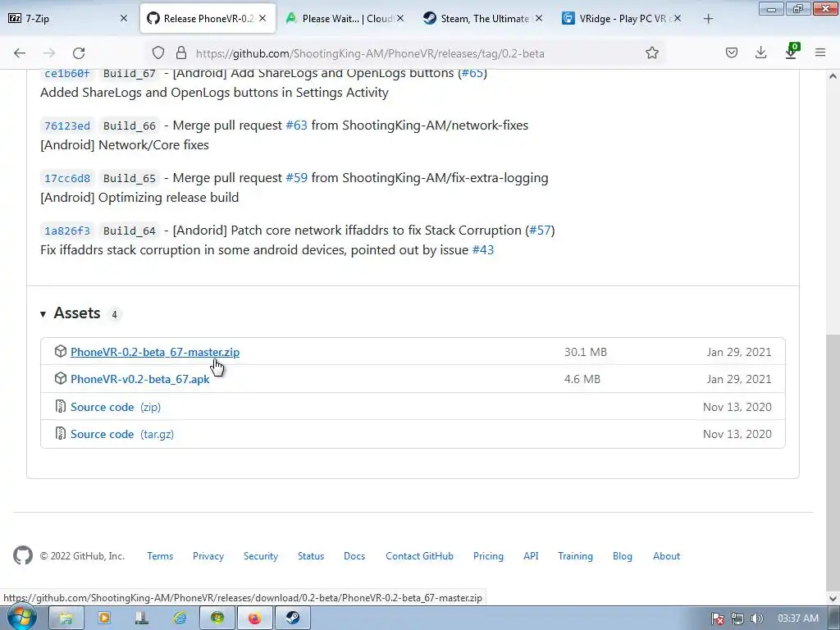This screenshot has width=840, height=630.
Task: Click the scrollbar up arrow
Action: coord(833,76)
